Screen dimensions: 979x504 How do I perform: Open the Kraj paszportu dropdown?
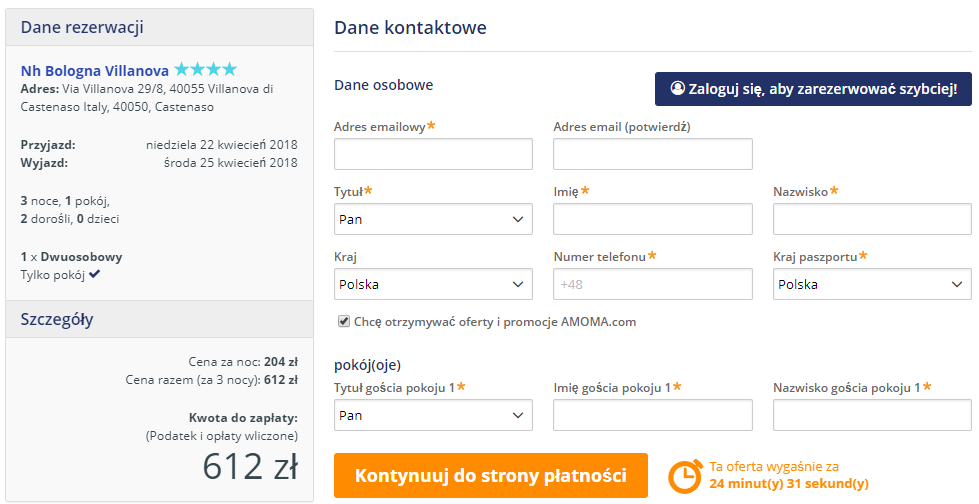[872, 284]
